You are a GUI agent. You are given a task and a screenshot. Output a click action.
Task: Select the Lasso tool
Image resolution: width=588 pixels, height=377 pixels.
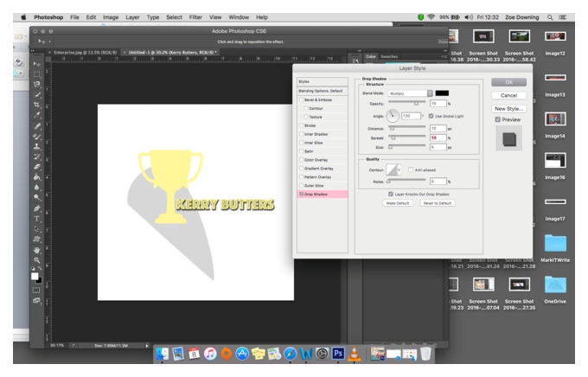36,84
